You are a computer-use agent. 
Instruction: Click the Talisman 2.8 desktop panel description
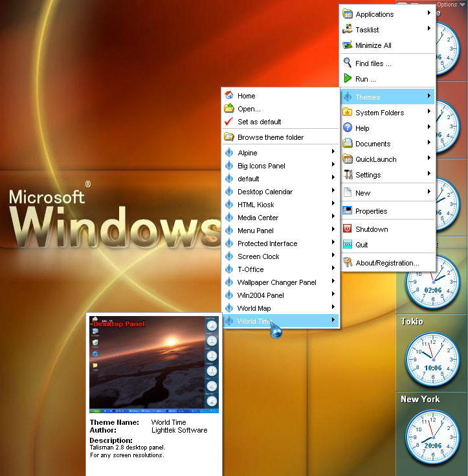(128, 448)
